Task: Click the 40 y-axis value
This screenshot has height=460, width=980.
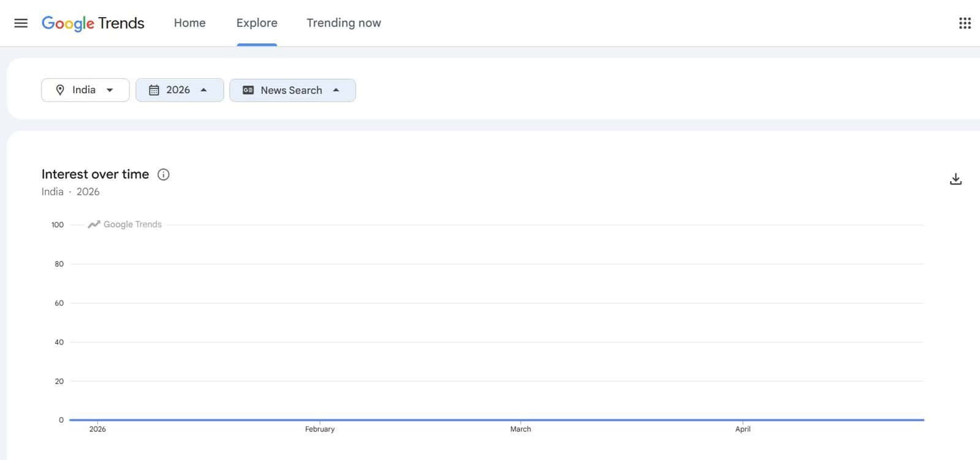Action: pos(59,342)
